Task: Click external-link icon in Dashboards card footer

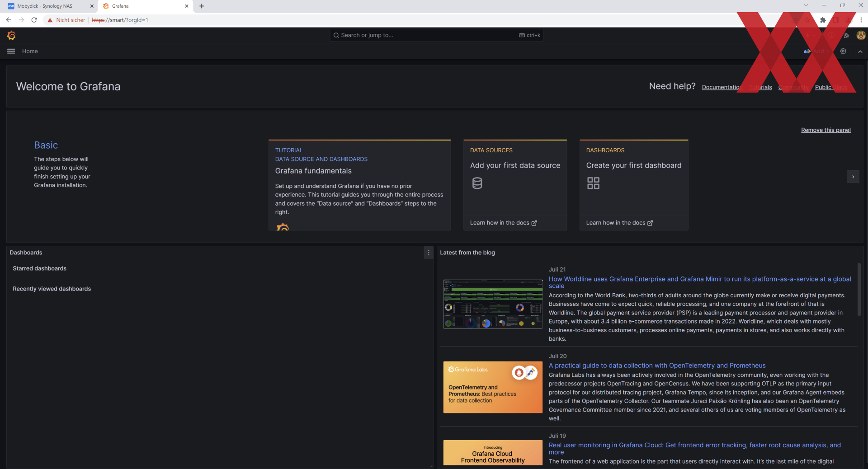Action: point(650,223)
